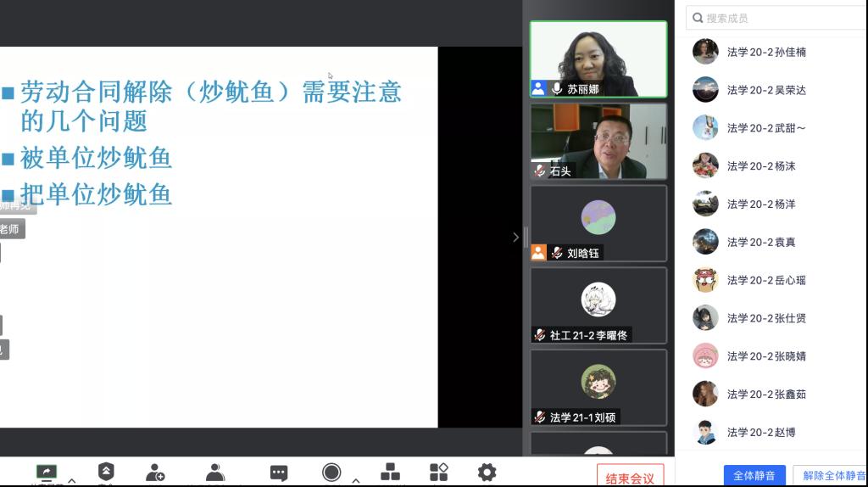This screenshot has width=868, height=487.
Task: Open the settings gear icon
Action: point(487,472)
